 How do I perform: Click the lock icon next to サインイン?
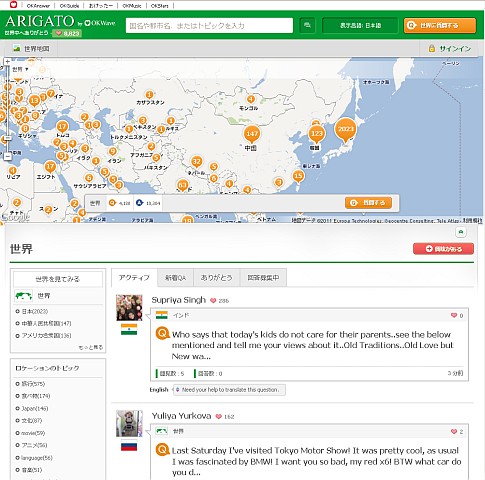pyautogui.click(x=432, y=48)
